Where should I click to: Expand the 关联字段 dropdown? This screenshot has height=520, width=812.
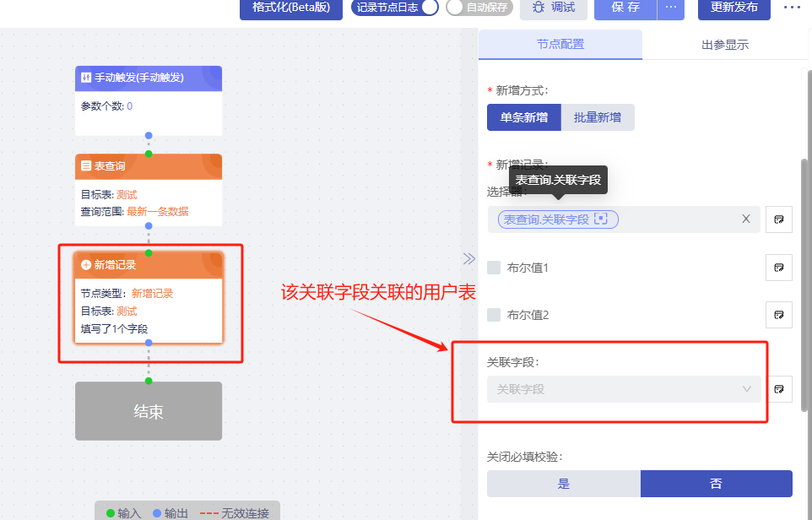point(623,389)
